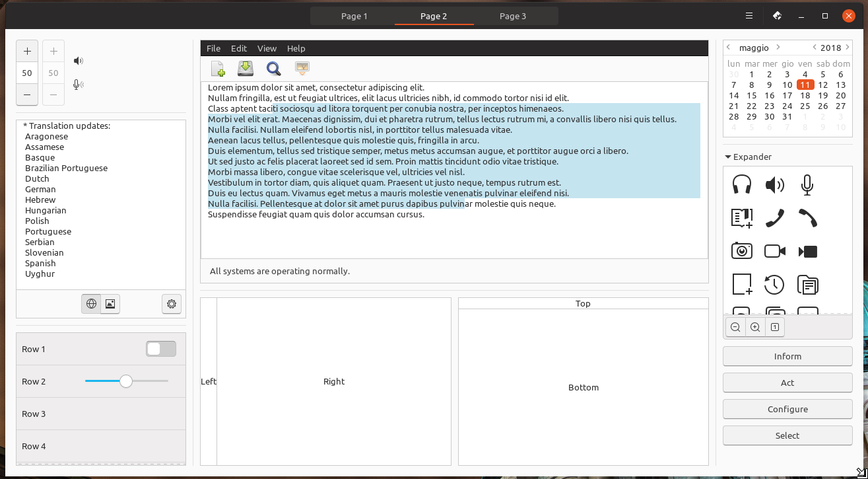Select the new blank page icon in grid
This screenshot has width=868, height=479.
tap(742, 284)
